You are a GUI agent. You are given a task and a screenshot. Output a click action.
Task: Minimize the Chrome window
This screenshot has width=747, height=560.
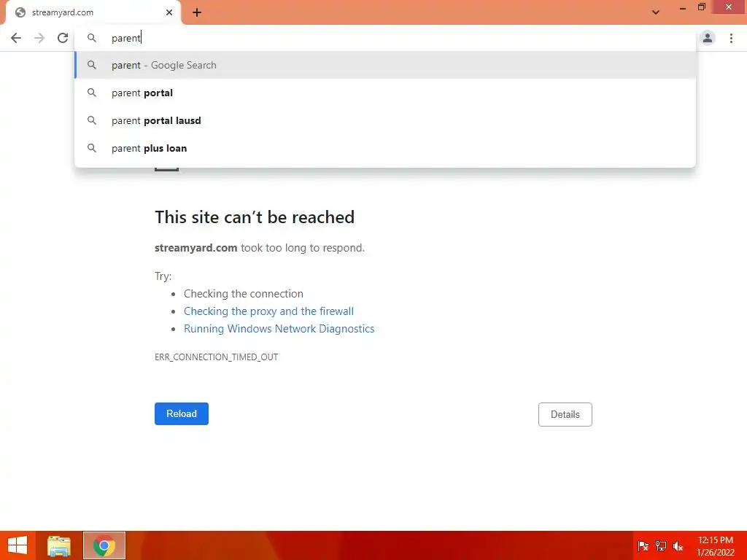[683, 7]
